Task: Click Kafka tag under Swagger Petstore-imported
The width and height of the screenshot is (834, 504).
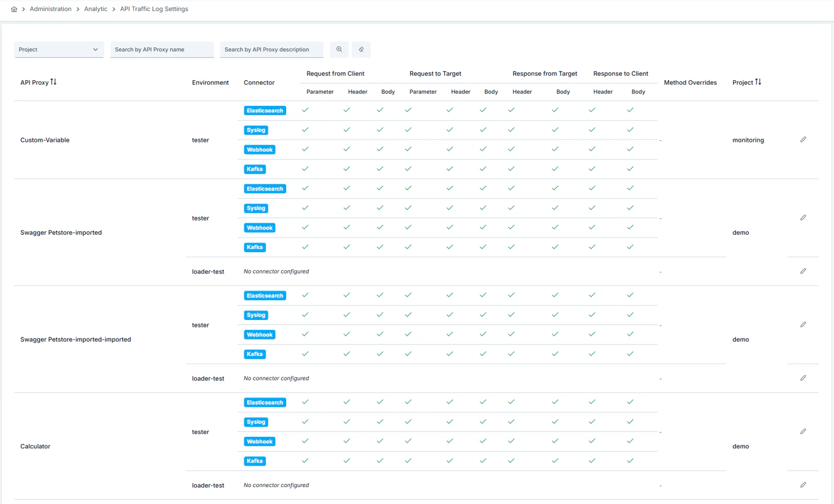Action: [x=255, y=247]
